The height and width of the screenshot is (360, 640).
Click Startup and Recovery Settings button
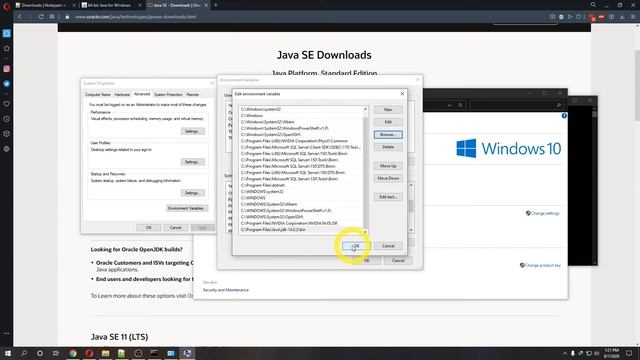tap(192, 193)
